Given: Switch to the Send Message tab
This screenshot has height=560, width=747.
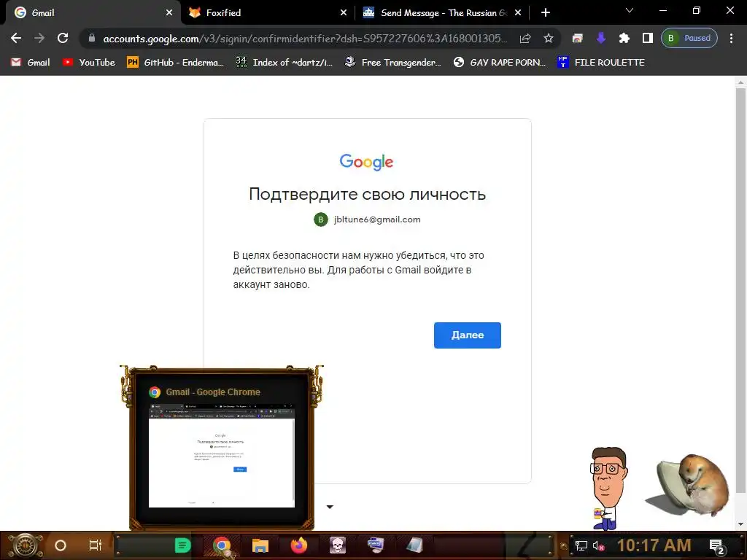Looking at the screenshot, I should [442, 13].
